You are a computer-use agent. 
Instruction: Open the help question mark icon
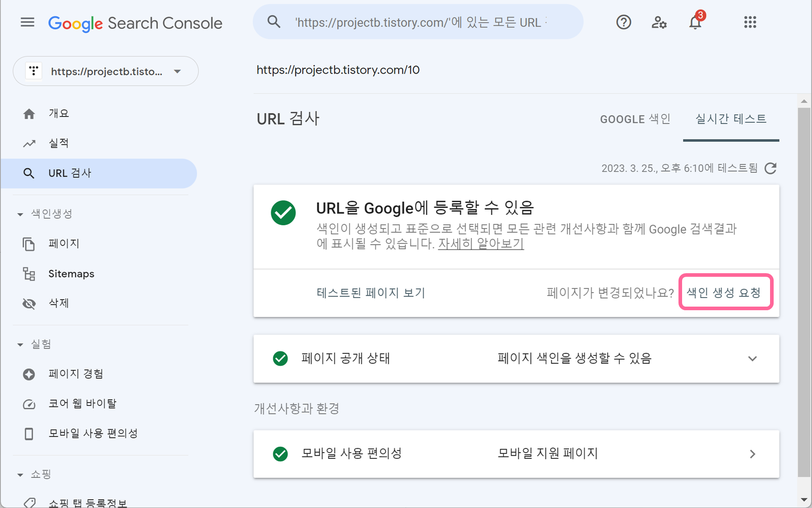(x=623, y=22)
